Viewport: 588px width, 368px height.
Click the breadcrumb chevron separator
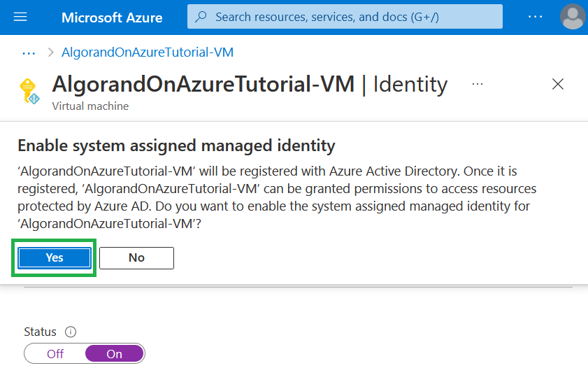[50, 52]
